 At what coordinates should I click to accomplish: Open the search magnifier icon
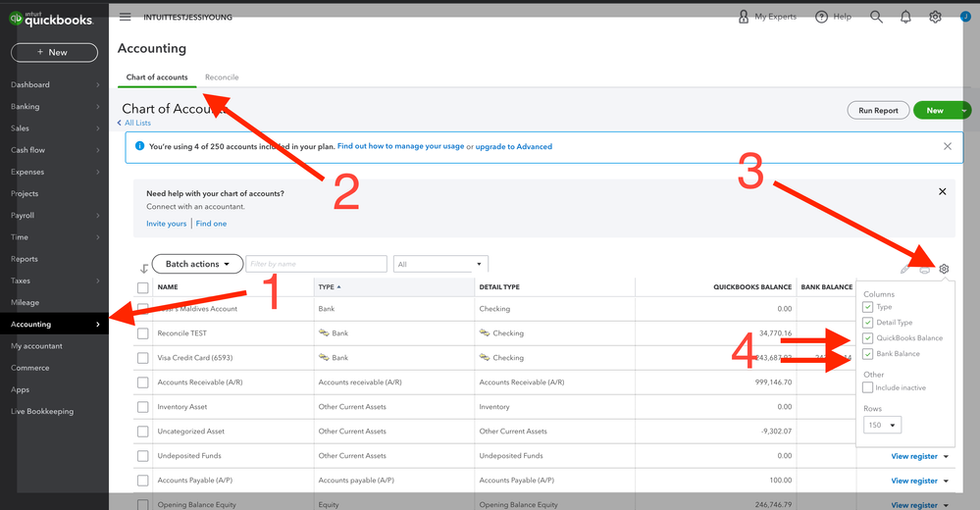coord(876,17)
